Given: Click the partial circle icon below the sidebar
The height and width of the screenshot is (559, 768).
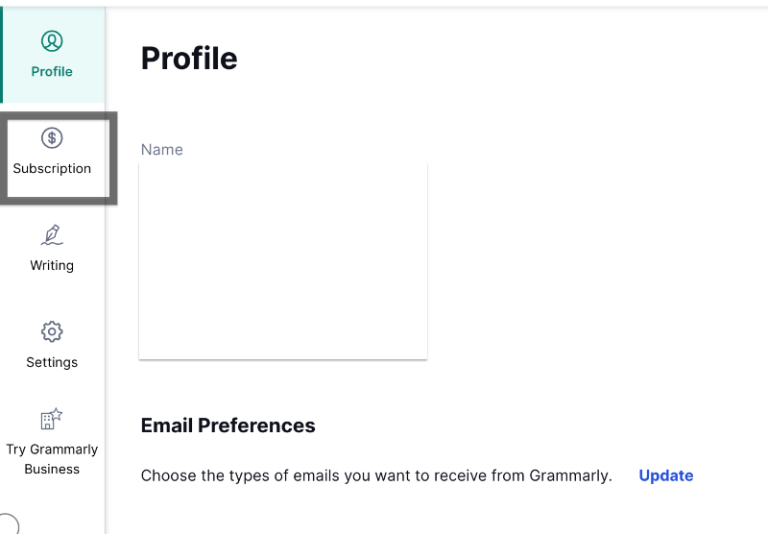Looking at the screenshot, I should [7, 526].
